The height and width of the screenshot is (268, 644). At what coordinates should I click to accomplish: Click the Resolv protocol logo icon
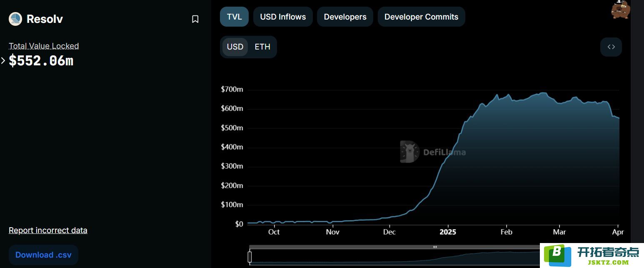15,19
